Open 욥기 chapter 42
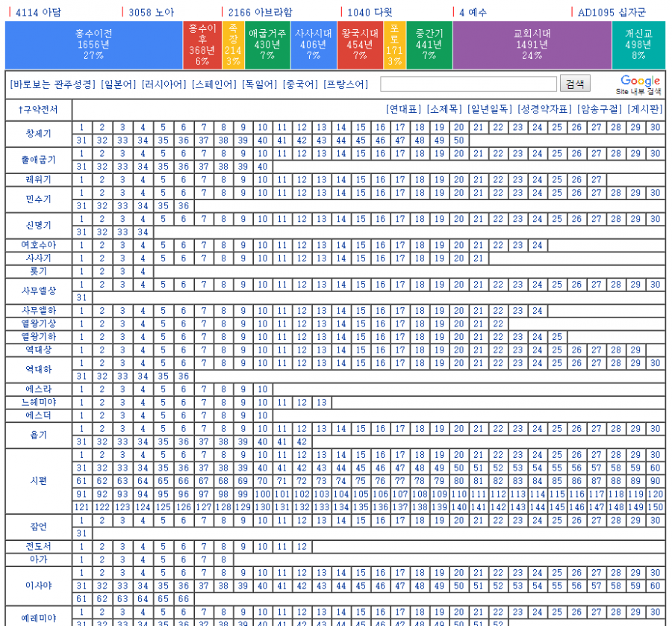Image resolution: width=672 pixels, height=626 pixels. pyautogui.click(x=302, y=441)
